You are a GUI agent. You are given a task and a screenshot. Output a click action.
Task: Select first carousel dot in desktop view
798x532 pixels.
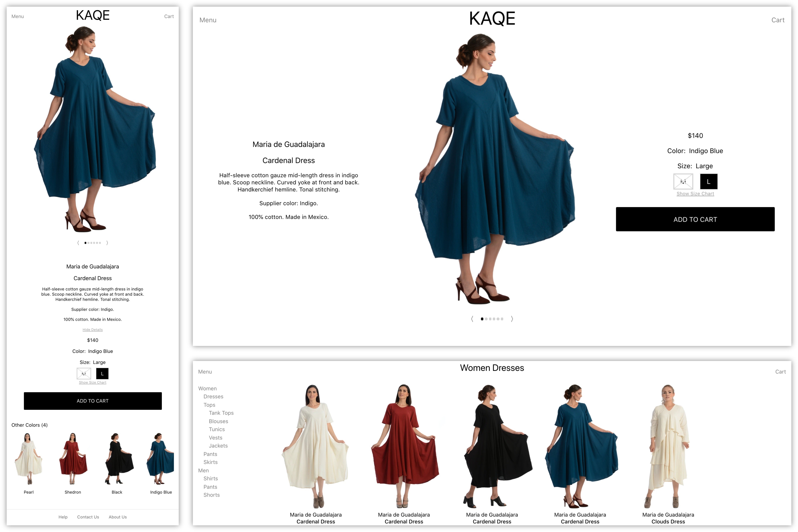pos(482,319)
